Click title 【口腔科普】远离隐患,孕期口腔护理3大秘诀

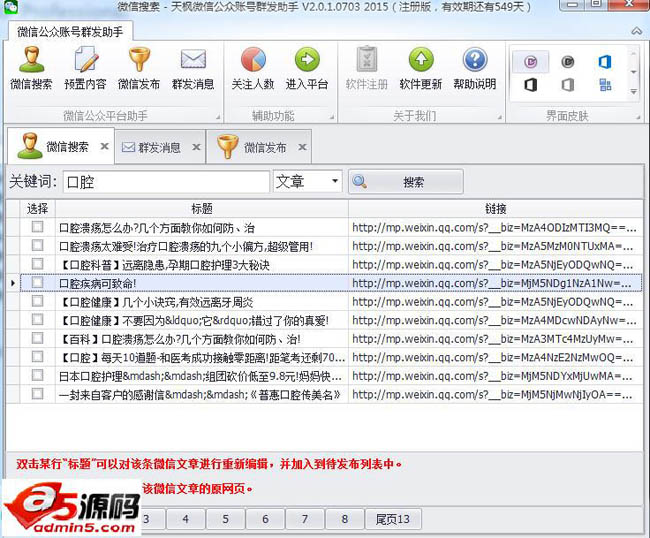164,265
